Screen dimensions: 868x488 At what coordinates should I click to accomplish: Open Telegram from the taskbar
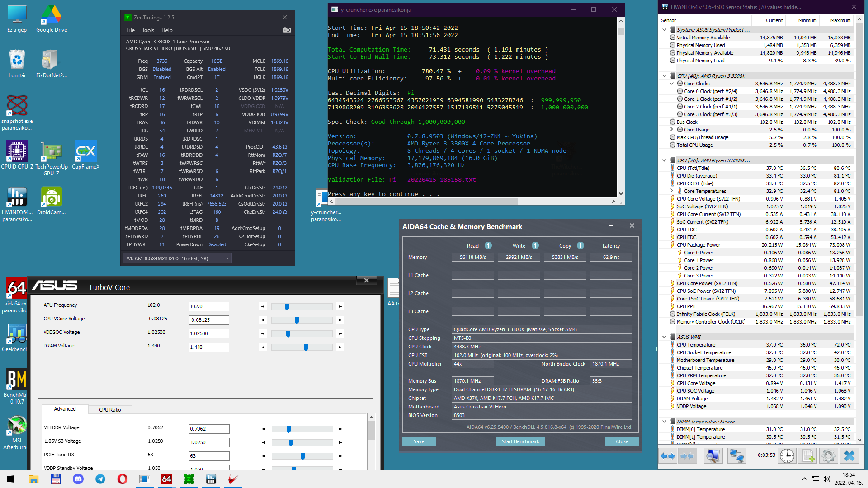[x=100, y=479]
